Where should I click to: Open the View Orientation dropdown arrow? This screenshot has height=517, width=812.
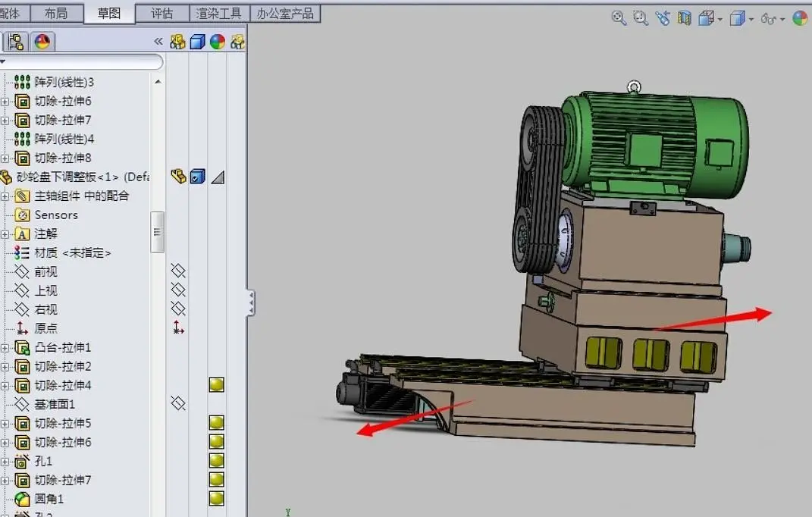[720, 19]
